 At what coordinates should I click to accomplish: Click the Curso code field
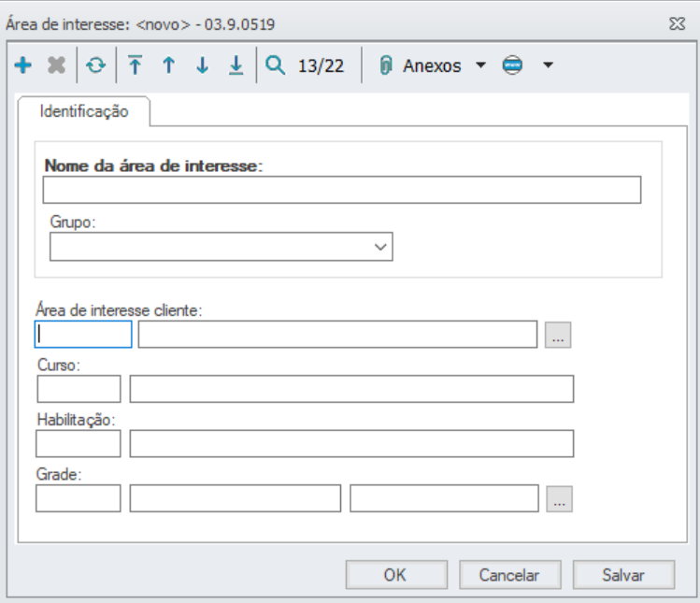point(79,389)
